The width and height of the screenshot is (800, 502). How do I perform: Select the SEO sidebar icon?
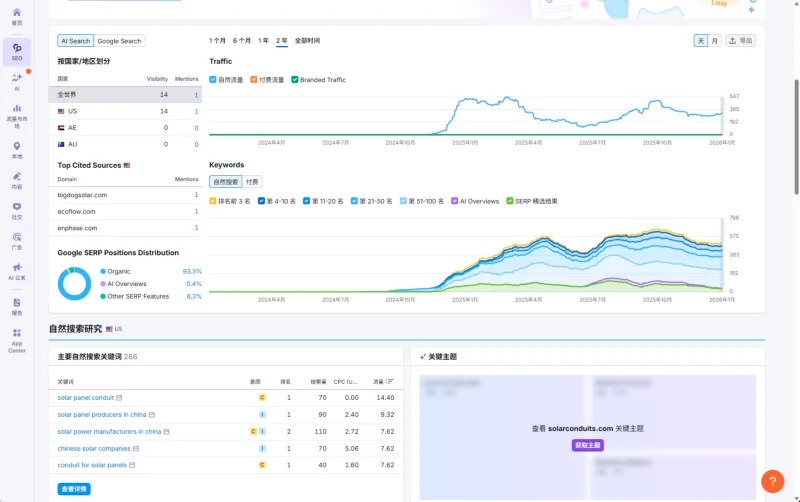coord(17,52)
